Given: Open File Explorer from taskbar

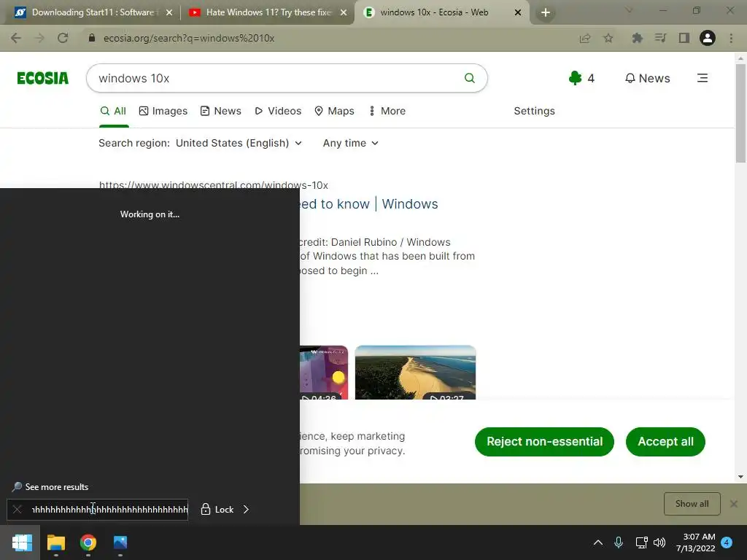Looking at the screenshot, I should tap(55, 542).
